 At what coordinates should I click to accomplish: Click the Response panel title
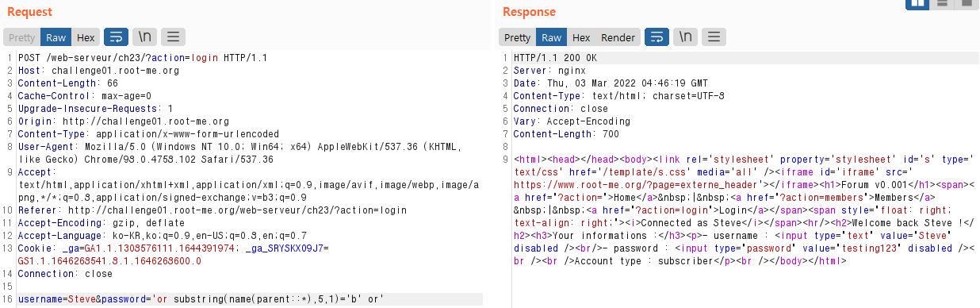[529, 12]
